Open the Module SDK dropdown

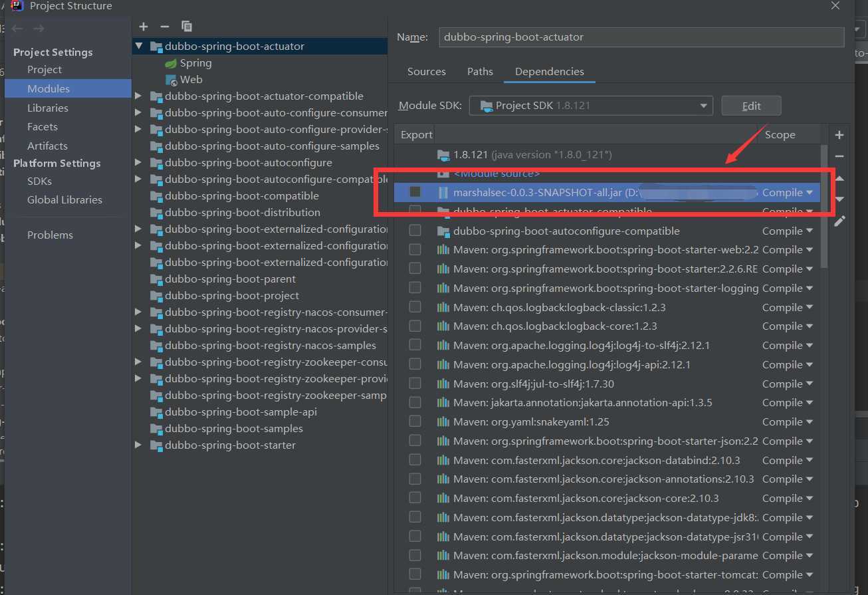[x=591, y=106]
